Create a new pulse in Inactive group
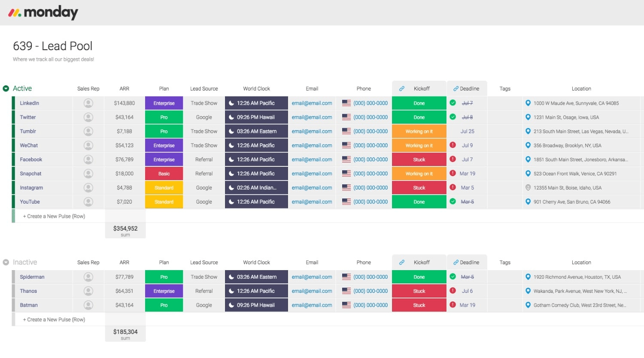Viewport: 644px width, 358px height. coord(54,319)
